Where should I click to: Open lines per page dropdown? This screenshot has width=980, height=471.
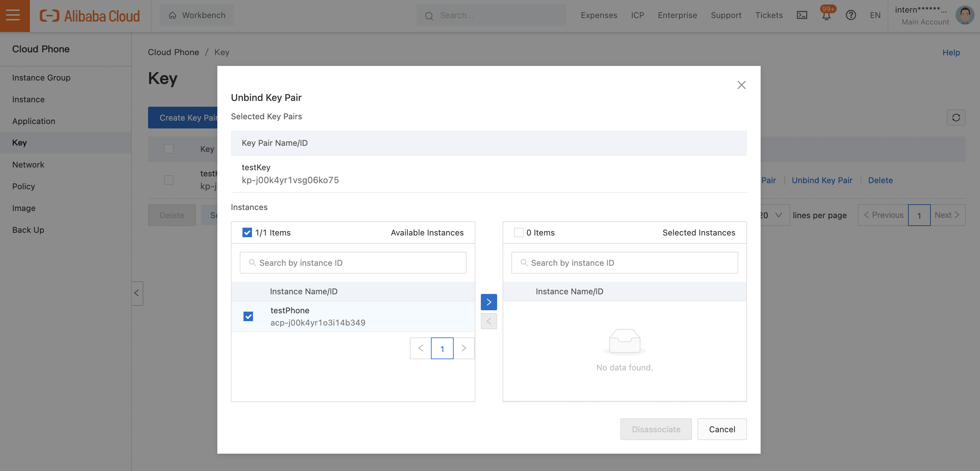775,215
